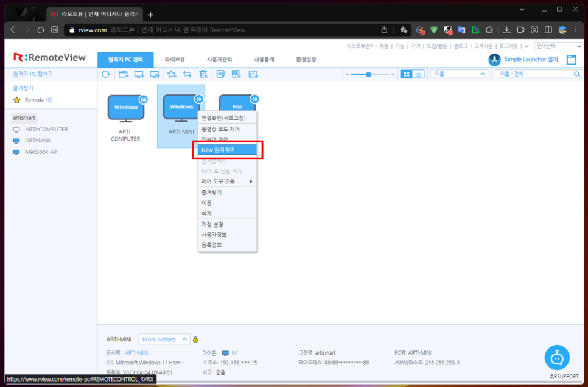
Task: Click the chatbot help icon
Action: (x=557, y=358)
